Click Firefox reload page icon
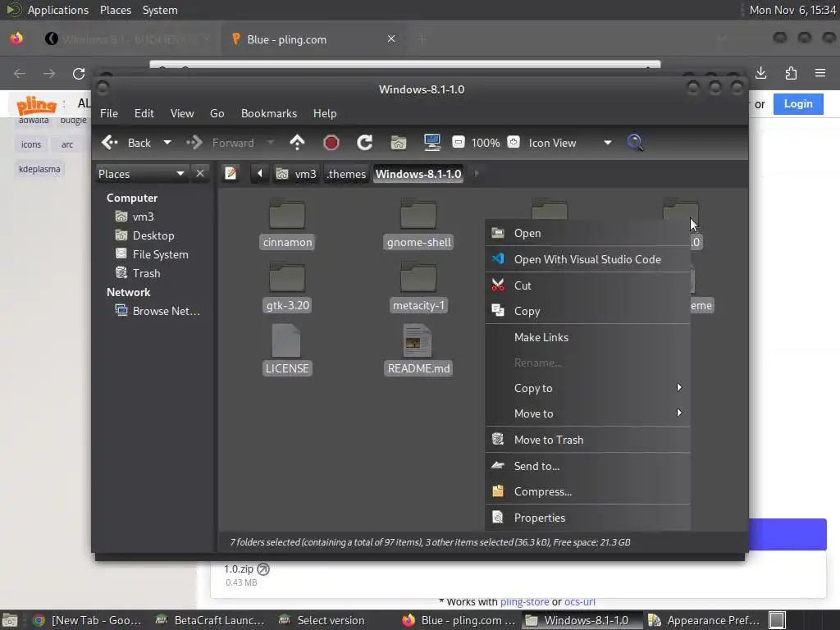Screen dimensions: 840x630 pos(79,73)
